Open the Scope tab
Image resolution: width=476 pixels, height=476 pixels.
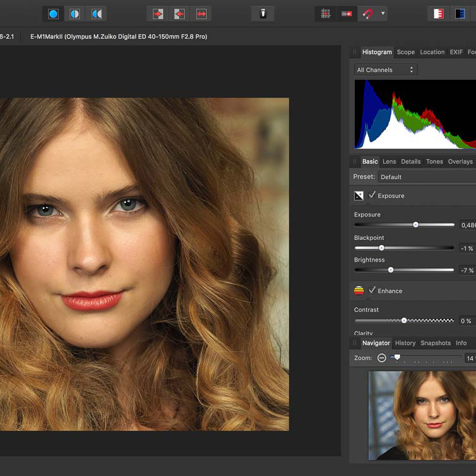pos(406,52)
